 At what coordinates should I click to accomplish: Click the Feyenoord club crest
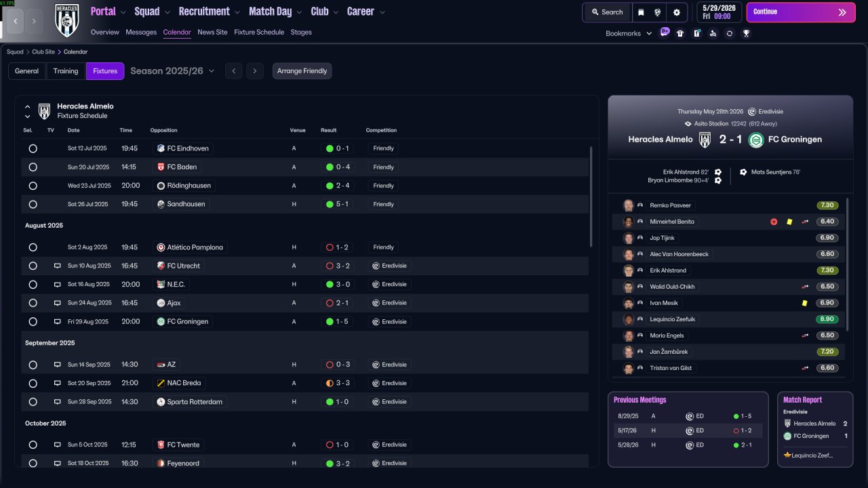[x=161, y=464]
